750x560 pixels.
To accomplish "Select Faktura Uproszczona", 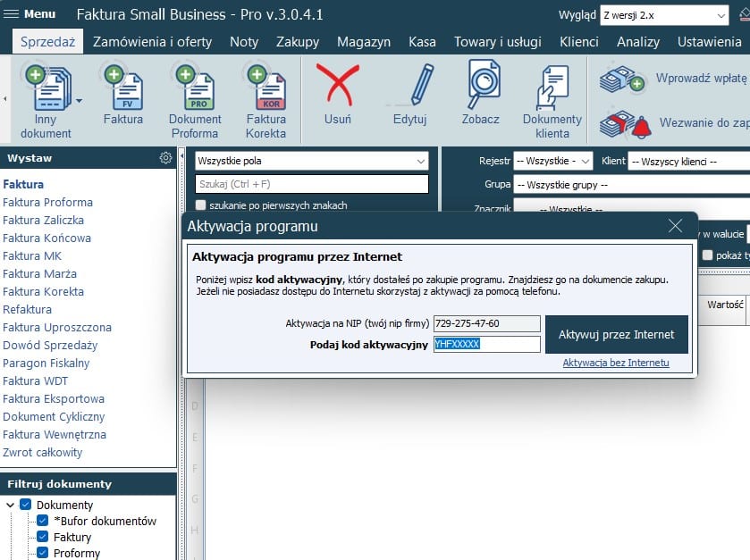I will (57, 327).
